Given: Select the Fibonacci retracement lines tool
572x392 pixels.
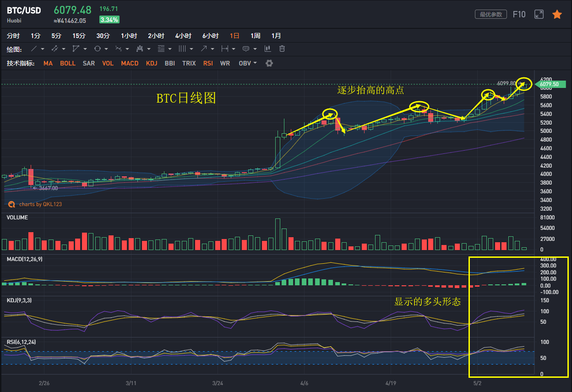Looking at the screenshot, I should click(161, 49).
